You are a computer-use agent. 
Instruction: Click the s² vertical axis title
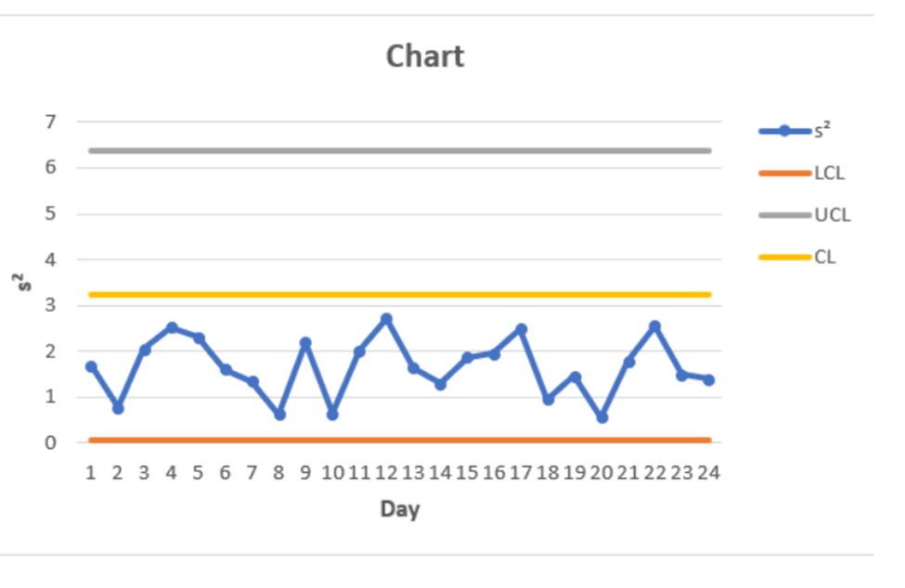(26, 282)
